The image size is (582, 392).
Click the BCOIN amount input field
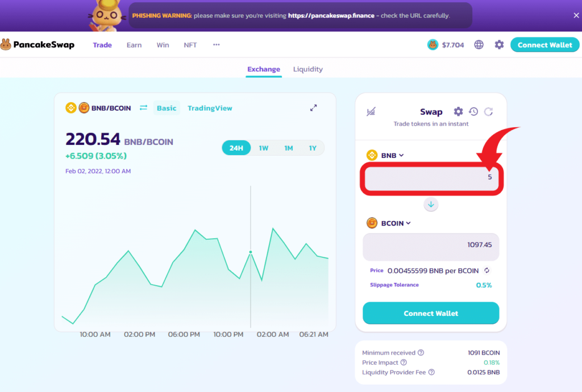point(431,247)
